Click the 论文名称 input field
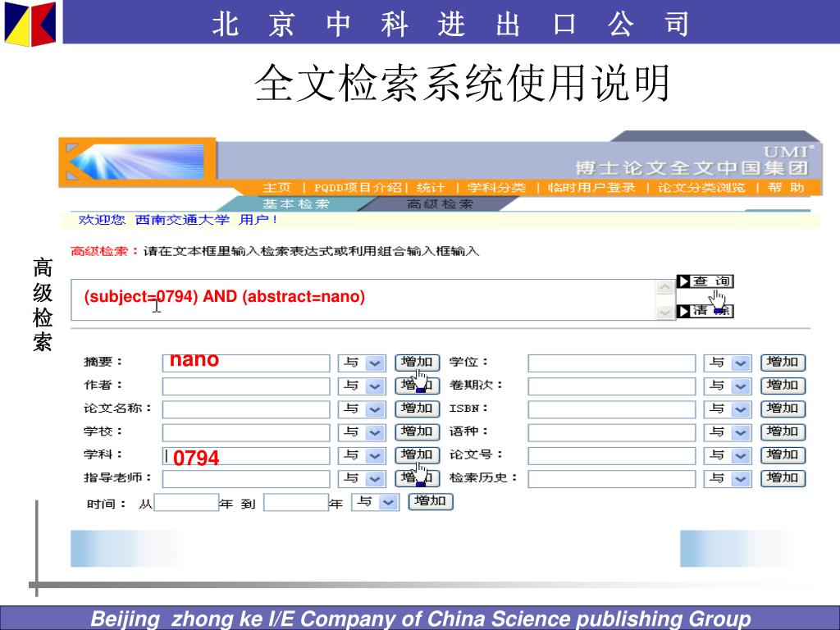Viewport: 840px width, 630px height. pyautogui.click(x=246, y=409)
